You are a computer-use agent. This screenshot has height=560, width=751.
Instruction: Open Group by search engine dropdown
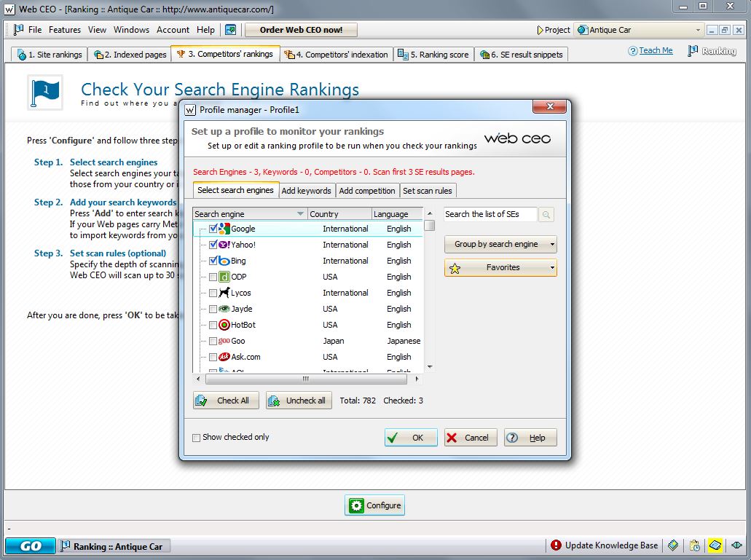(x=500, y=244)
